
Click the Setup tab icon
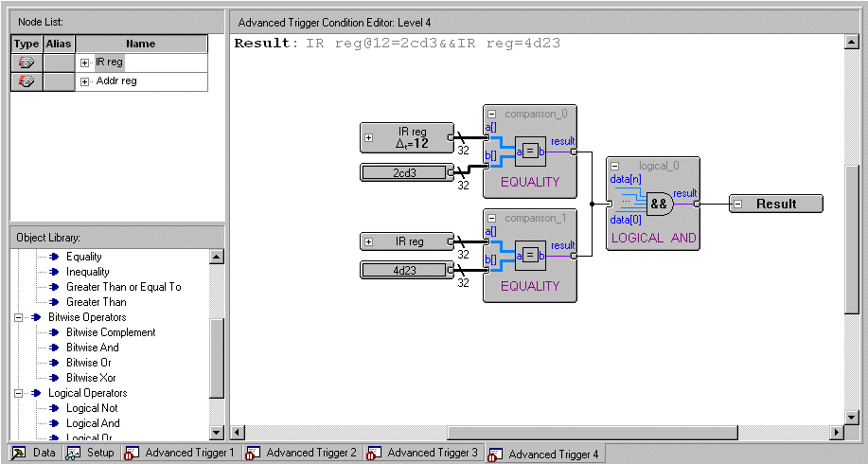(x=74, y=453)
